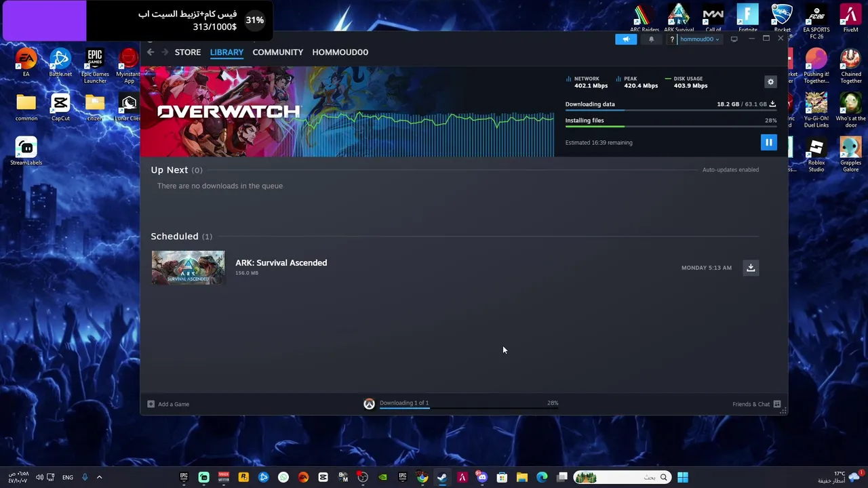
Task: Open Yu-Gi-Oh! Duel Links shortcut
Action: [x=816, y=110]
